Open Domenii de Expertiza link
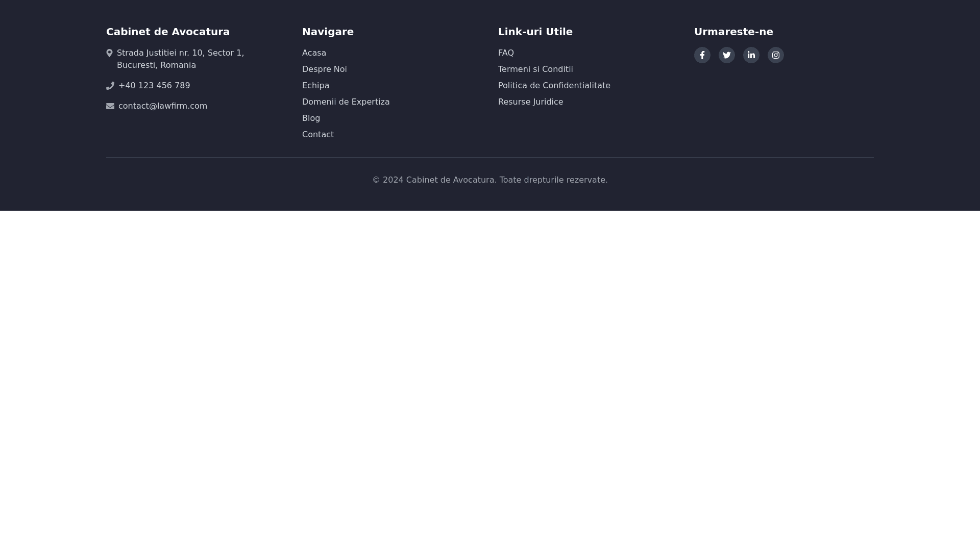The width and height of the screenshot is (980, 551). click(x=346, y=102)
